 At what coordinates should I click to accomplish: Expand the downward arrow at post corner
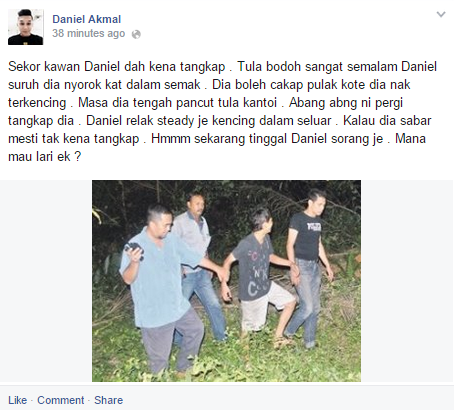(x=441, y=14)
